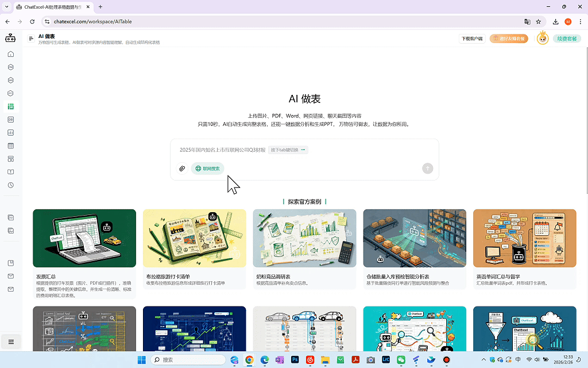Open the tab search dropdown arrow
The width and height of the screenshot is (588, 368).
click(x=6, y=7)
